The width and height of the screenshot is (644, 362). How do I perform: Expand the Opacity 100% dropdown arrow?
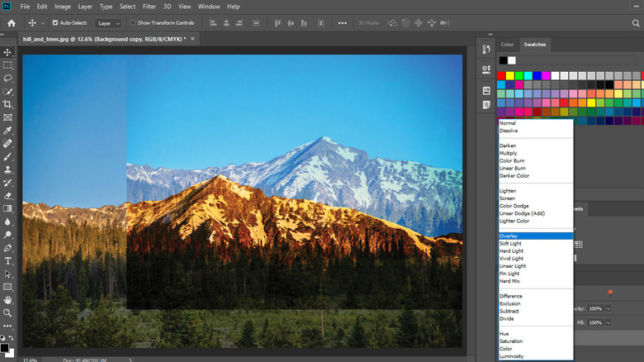pos(609,308)
